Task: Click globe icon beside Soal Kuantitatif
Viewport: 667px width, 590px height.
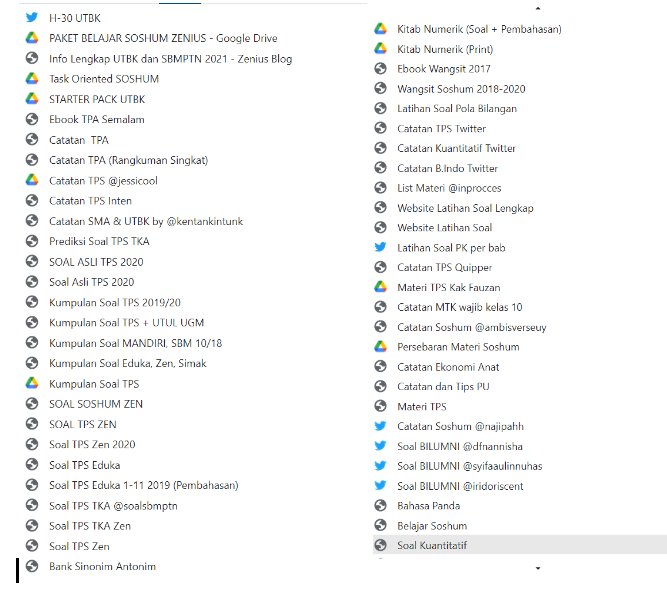Action: [x=380, y=545]
